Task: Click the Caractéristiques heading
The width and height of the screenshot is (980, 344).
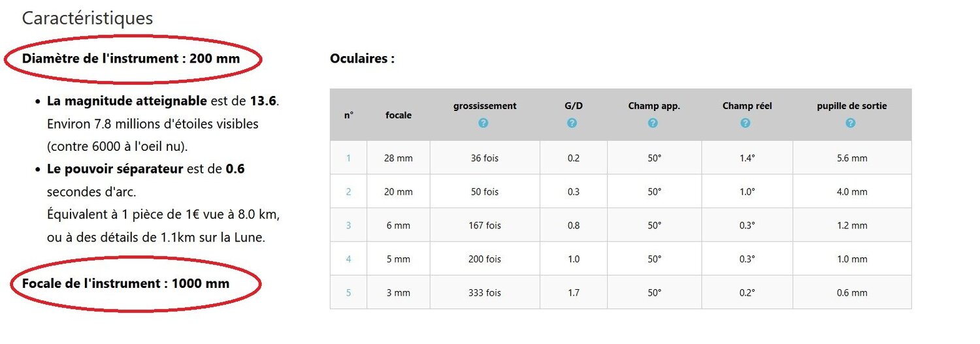Action: coord(88,18)
